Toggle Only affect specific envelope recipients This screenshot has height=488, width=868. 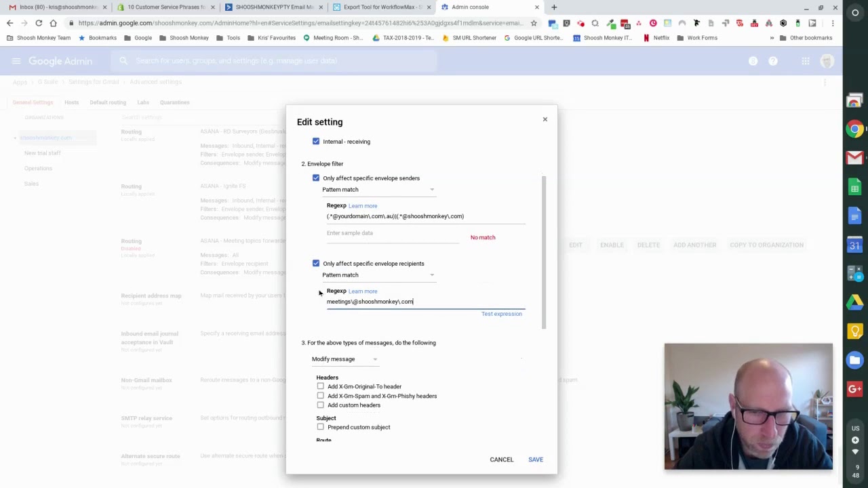(316, 264)
